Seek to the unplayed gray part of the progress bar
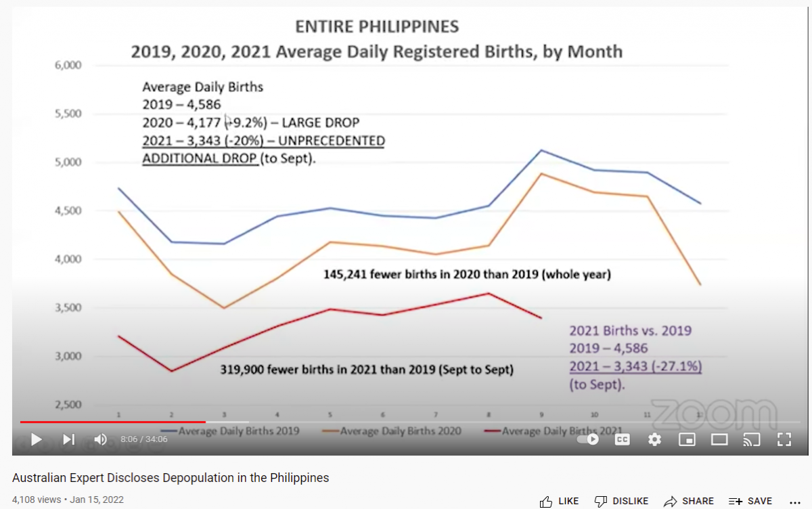 coord(474,422)
